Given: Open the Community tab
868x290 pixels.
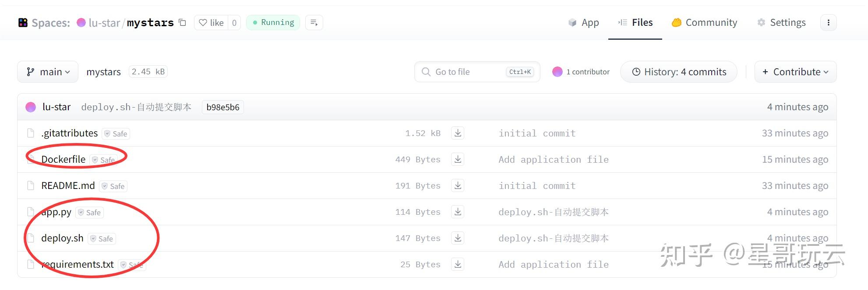Looking at the screenshot, I should [x=705, y=22].
